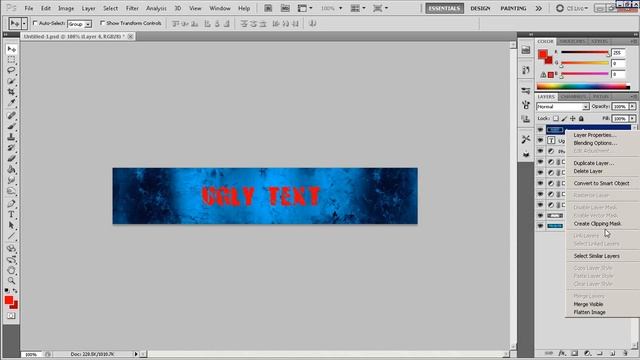Toggle Quick Mask mode icon
640x360 pixels.
pos(11,316)
